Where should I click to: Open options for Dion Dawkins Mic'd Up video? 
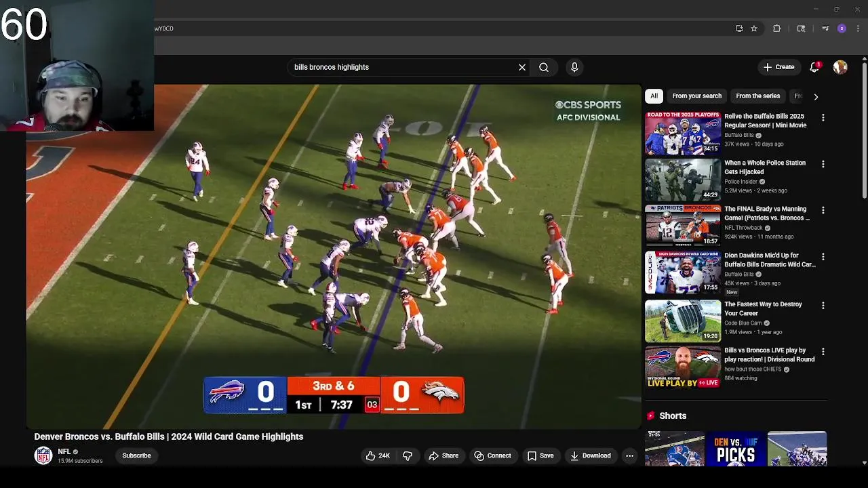coord(823,257)
